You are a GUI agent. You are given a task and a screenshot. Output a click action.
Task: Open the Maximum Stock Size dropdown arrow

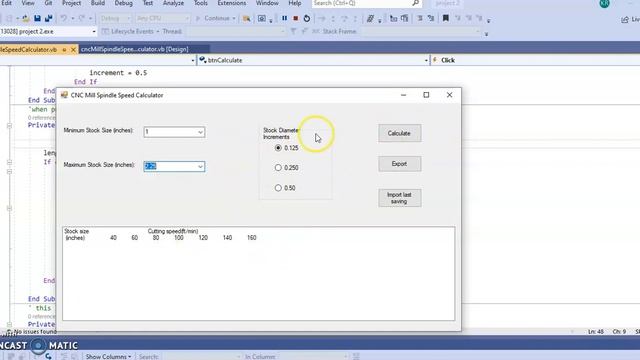point(200,167)
